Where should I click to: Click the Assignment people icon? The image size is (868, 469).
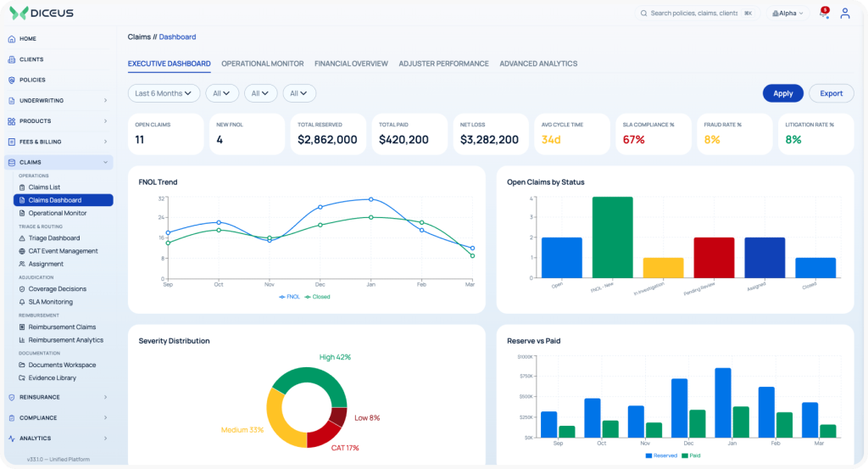(22, 264)
